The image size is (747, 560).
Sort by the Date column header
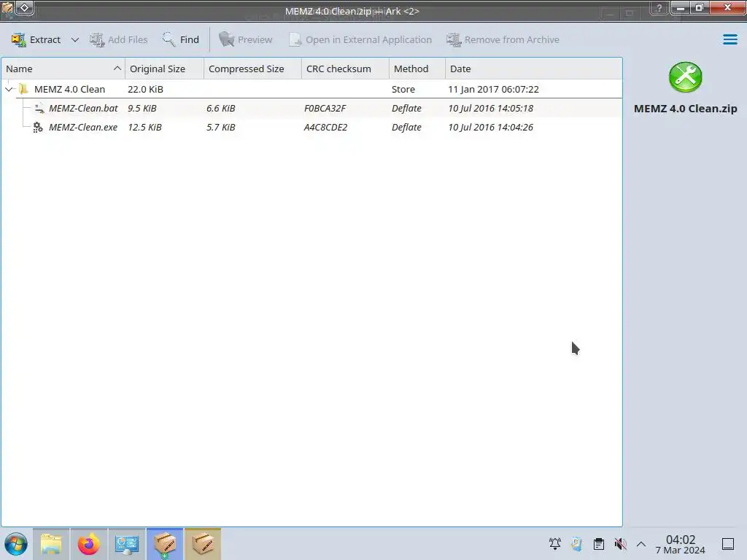coord(533,69)
